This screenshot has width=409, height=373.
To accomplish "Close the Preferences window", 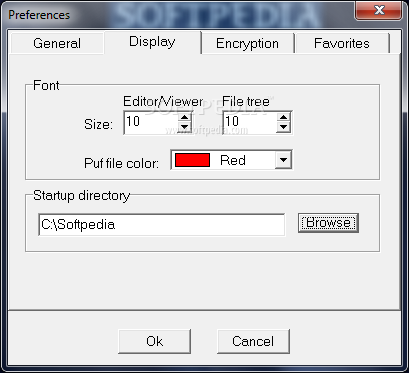I will pos(379,10).
